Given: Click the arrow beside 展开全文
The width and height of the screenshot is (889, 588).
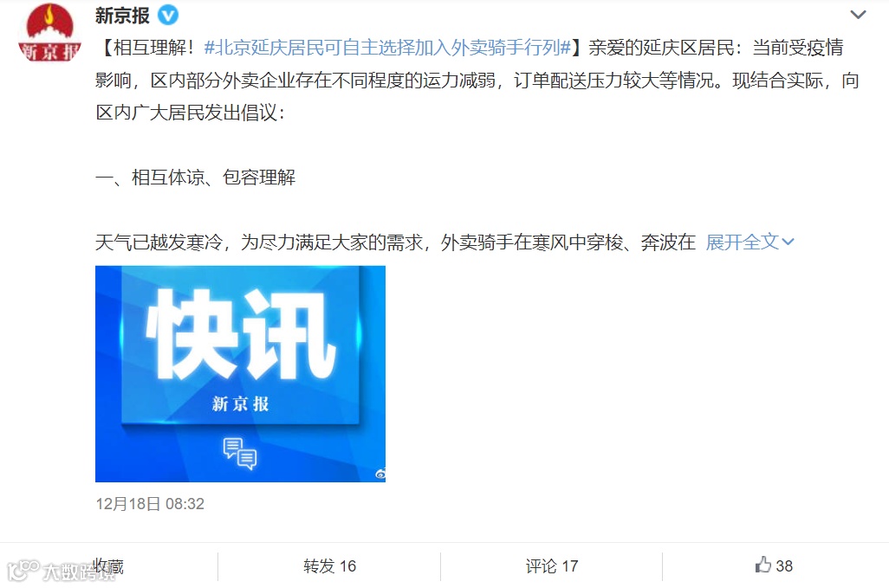Looking at the screenshot, I should point(788,242).
